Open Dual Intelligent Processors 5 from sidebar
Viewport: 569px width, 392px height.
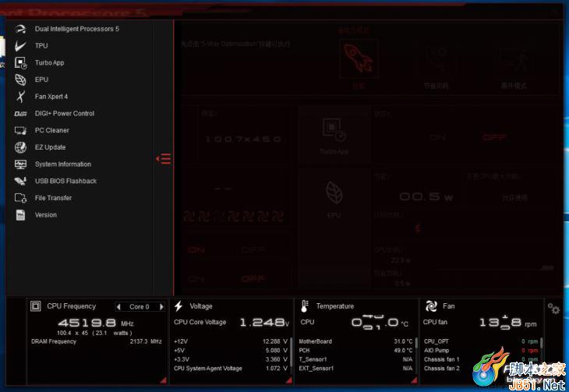(x=76, y=29)
